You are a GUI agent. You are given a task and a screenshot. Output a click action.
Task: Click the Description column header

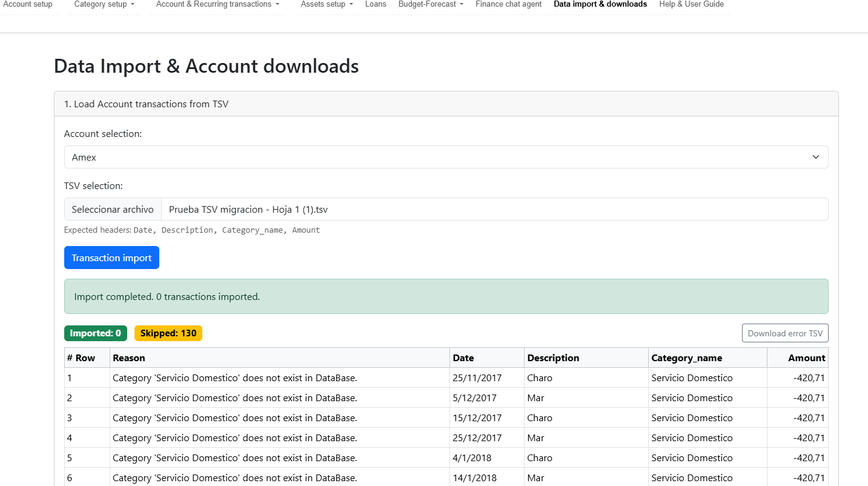586,358
